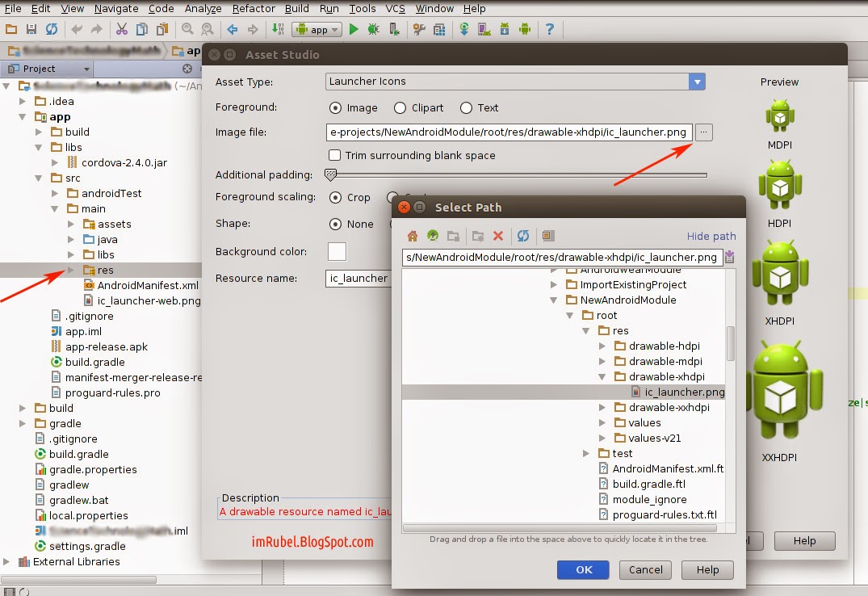The height and width of the screenshot is (596, 868).
Task: Run the app with the green play icon
Action: click(354, 28)
